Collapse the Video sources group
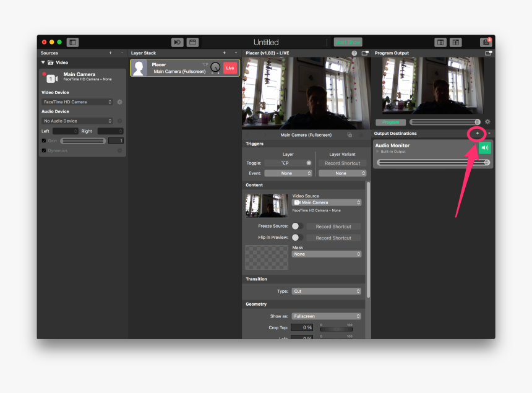Viewport: 532px width, 393px height. (43, 63)
